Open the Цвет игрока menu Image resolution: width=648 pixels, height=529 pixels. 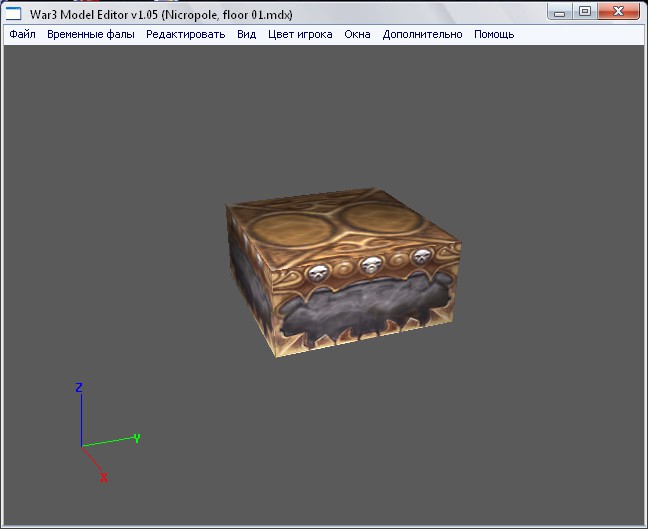(300, 34)
